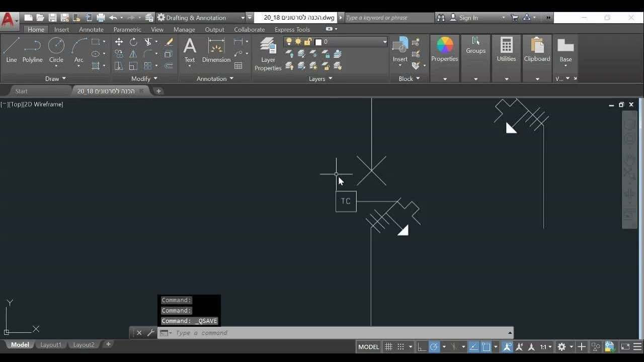The height and width of the screenshot is (362, 644).
Task: Select the Line tool
Action: 11,50
